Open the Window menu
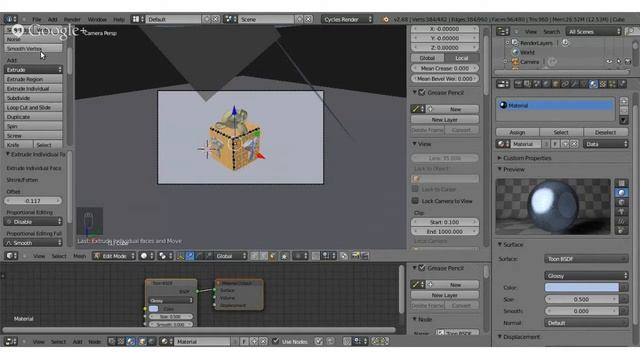Image resolution: width=640 pixels, height=360 pixels. tap(97, 19)
